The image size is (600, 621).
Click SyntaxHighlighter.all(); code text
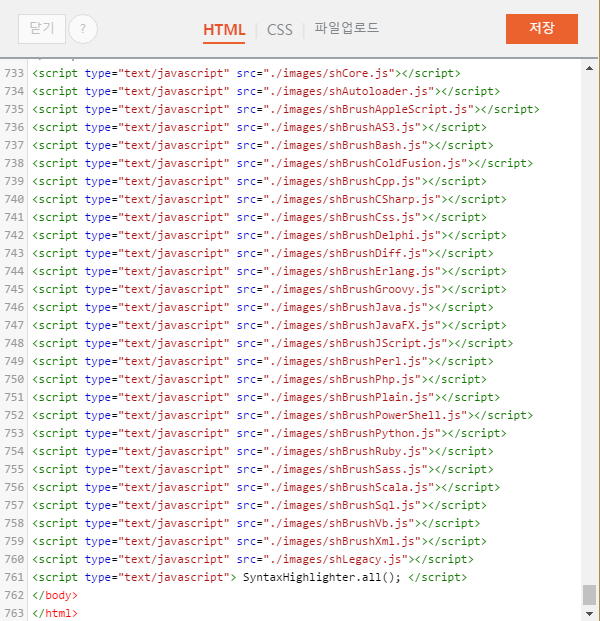(x=322, y=577)
